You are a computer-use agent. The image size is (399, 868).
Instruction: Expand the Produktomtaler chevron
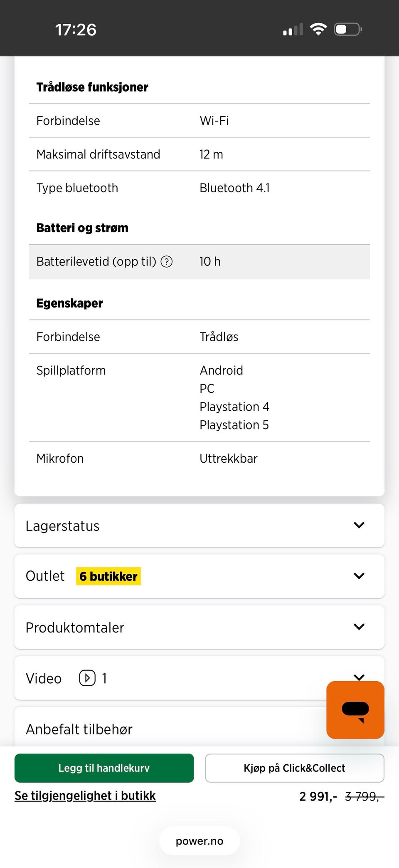(359, 627)
